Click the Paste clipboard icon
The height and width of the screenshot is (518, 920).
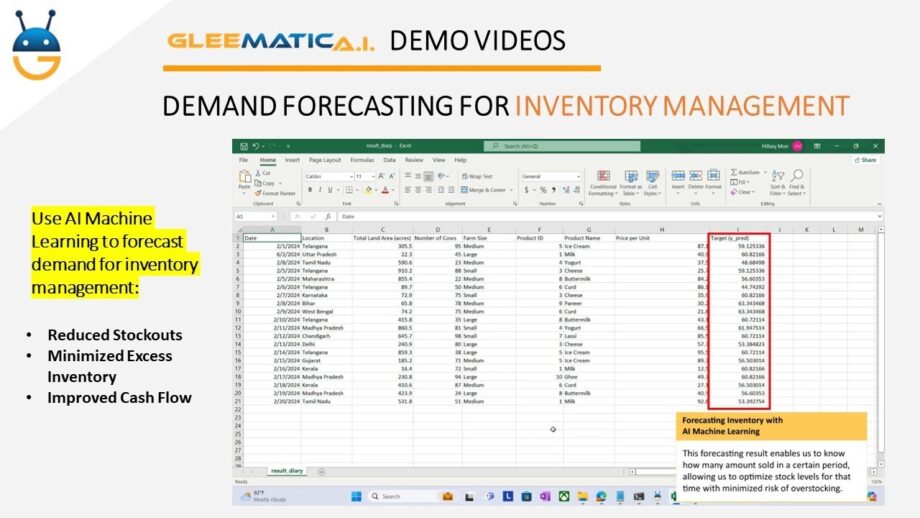[x=245, y=177]
